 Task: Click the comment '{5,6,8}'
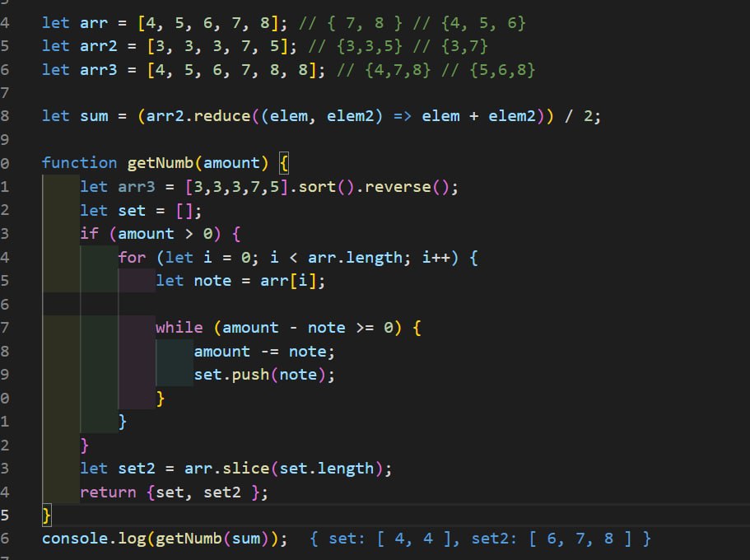502,70
